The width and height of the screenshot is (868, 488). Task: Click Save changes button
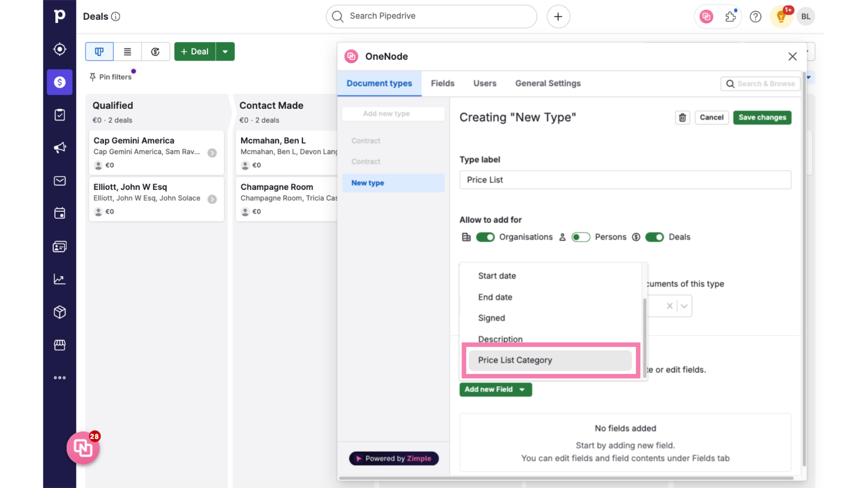coord(762,117)
